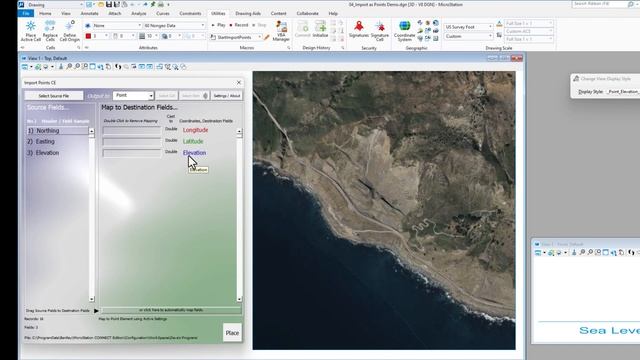Switch to the Analyze ribbon tab

139,13
